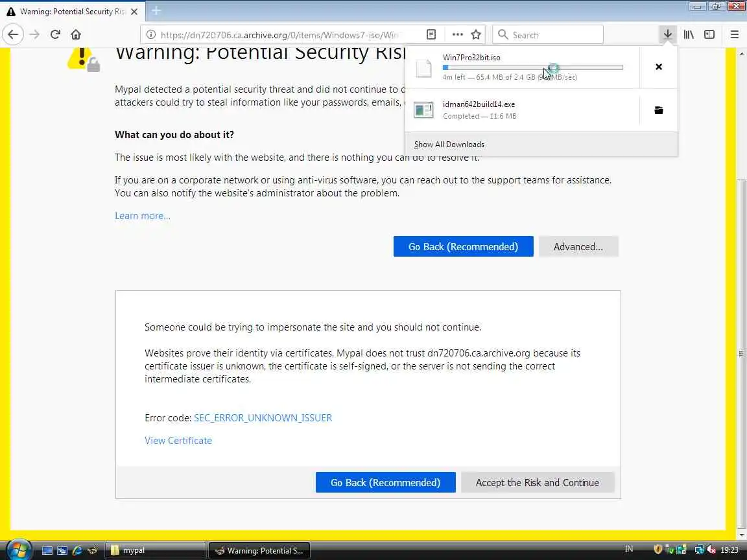Show site information for the address
The image size is (747, 560).
(x=151, y=35)
